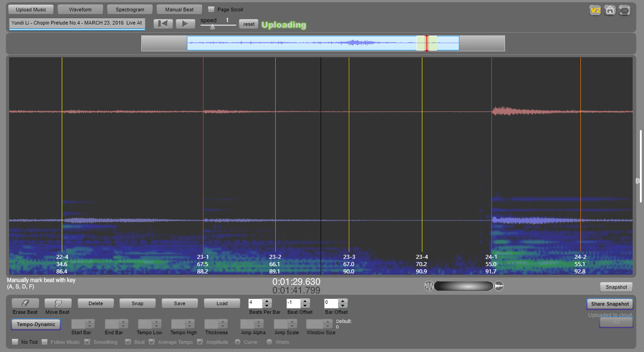Toggle fullscreen view icon

pyautogui.click(x=624, y=10)
